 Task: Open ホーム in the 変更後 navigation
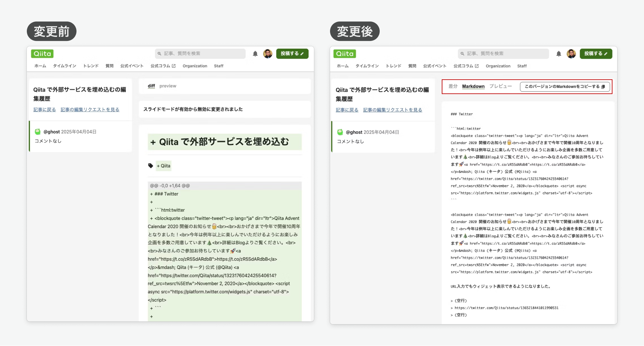343,66
